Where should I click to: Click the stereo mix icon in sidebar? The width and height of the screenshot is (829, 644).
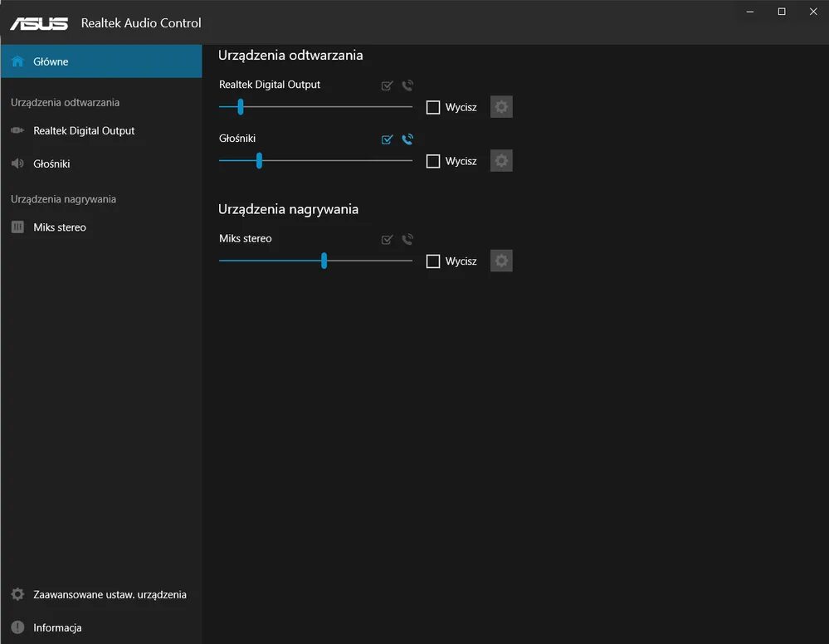click(x=17, y=227)
